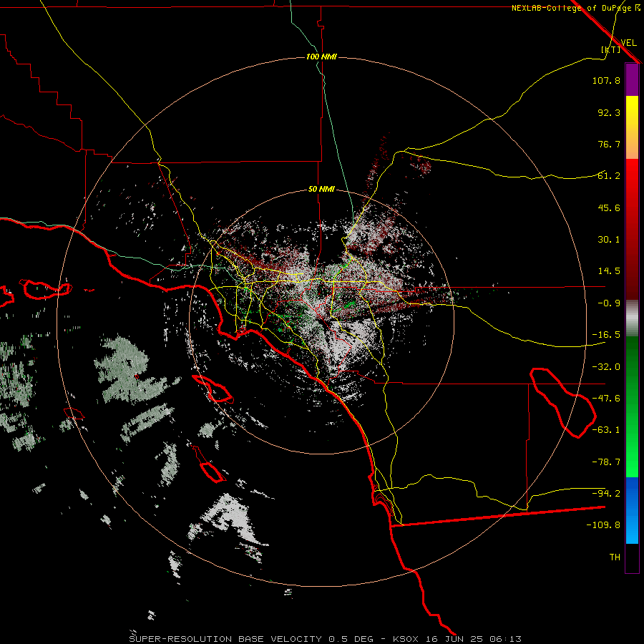
Task: Click the 06:13 timestamp in caption
Action: coord(505,639)
